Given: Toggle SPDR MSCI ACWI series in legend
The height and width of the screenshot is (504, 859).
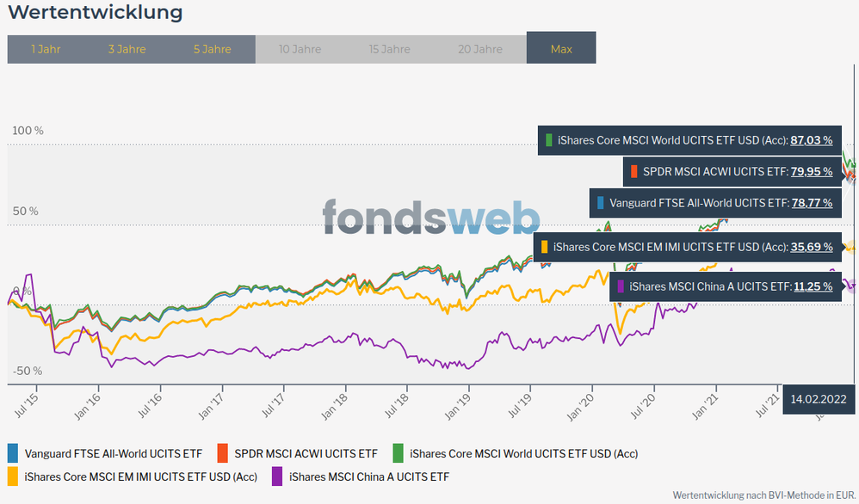Looking at the screenshot, I should (306, 453).
